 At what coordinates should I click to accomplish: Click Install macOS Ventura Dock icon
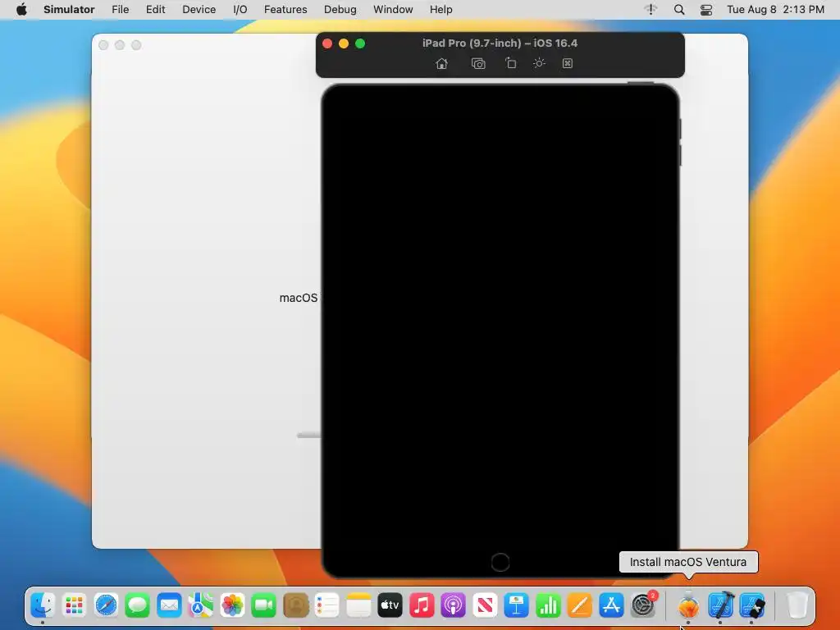tap(688, 605)
